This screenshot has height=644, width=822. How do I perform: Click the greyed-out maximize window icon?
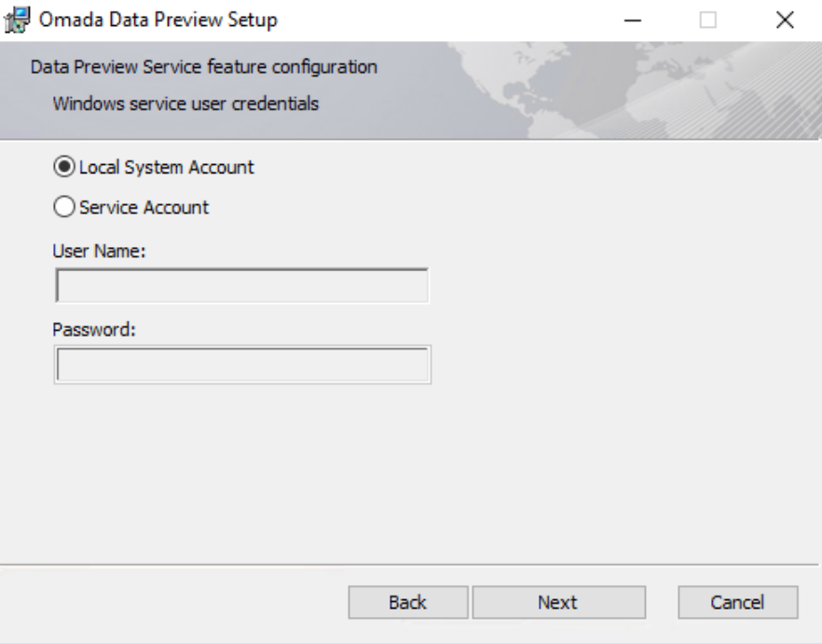tap(708, 21)
